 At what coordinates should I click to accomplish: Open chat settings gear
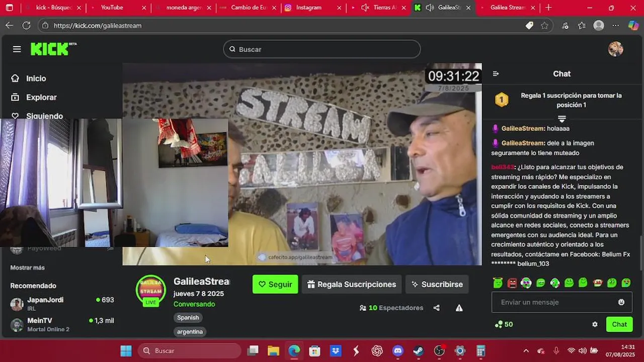[595, 324]
